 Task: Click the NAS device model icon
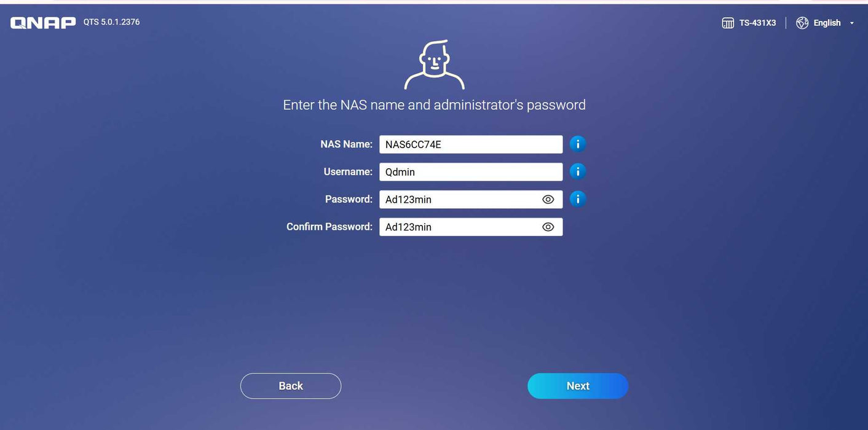(728, 23)
